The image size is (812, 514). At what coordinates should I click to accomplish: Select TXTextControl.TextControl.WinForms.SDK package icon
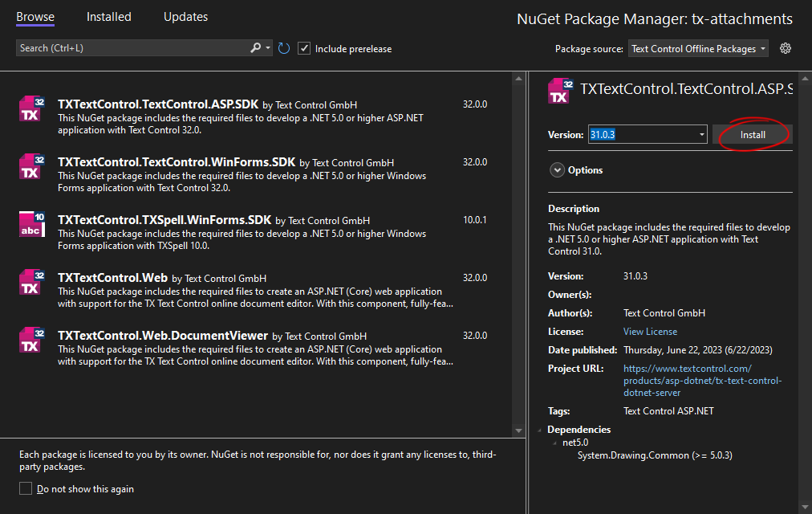[x=31, y=166]
